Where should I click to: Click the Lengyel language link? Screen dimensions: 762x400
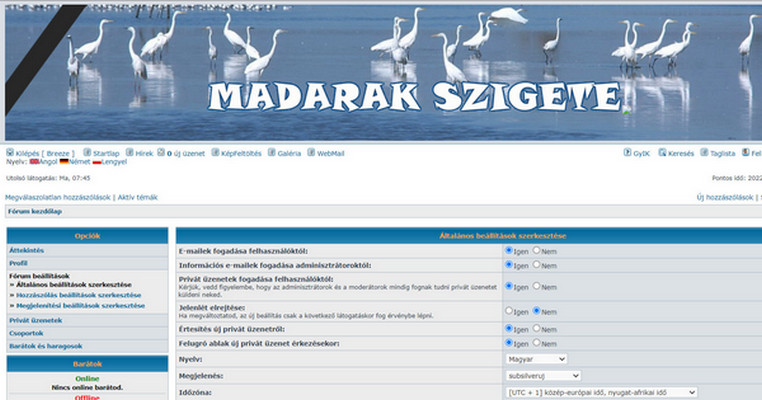tap(114, 162)
